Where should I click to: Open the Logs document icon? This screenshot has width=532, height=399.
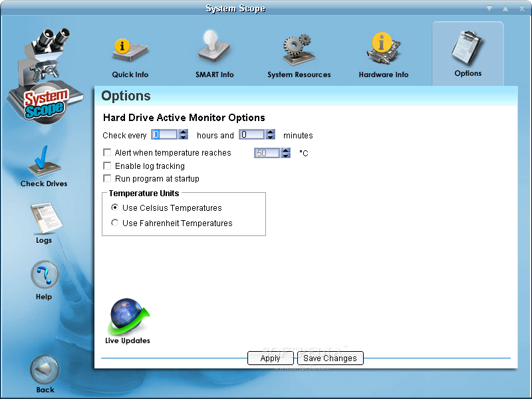pos(46,218)
